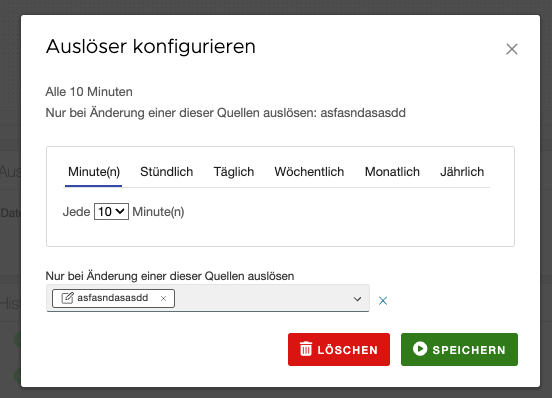Click the asfasndasasdd tag label
This screenshot has width=552, height=398.
[x=113, y=298]
